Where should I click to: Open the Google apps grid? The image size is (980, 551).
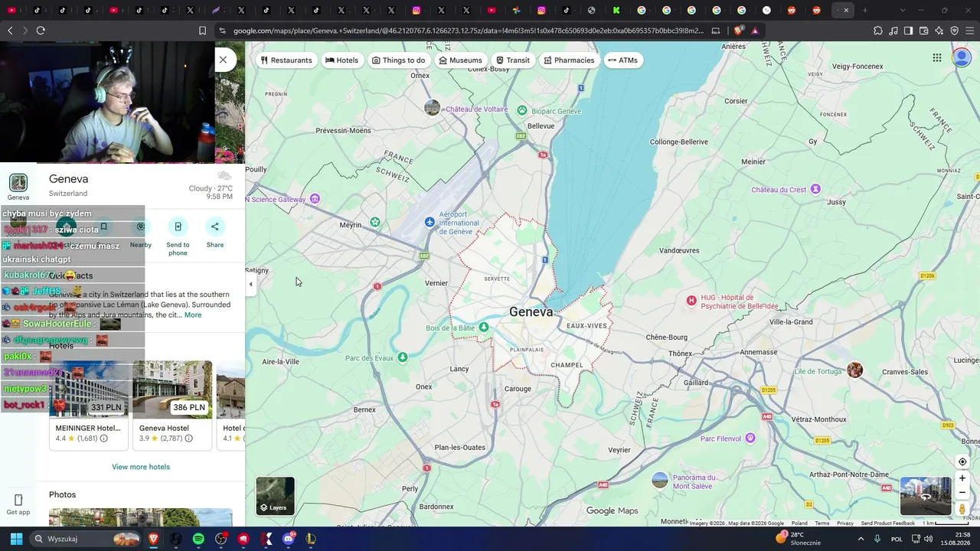pyautogui.click(x=937, y=58)
